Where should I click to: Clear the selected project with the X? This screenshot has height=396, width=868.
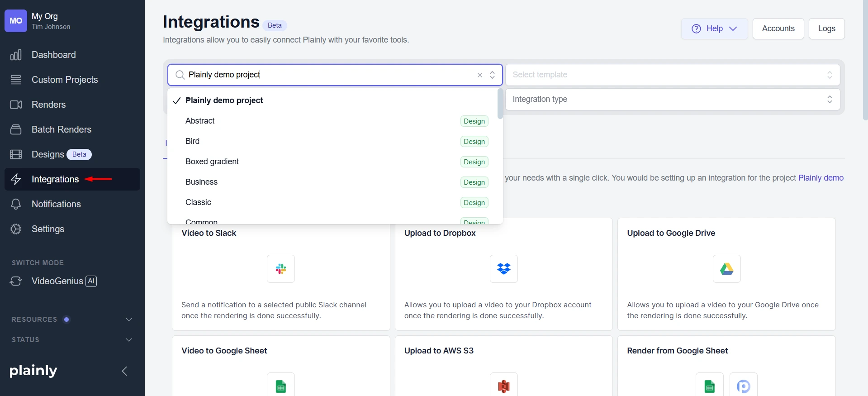(480, 75)
